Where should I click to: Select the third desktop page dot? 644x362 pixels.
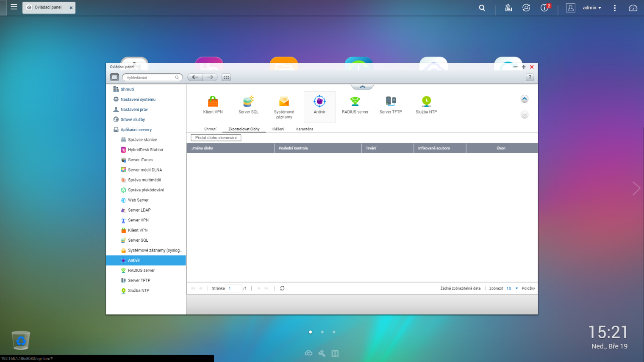[x=334, y=332]
